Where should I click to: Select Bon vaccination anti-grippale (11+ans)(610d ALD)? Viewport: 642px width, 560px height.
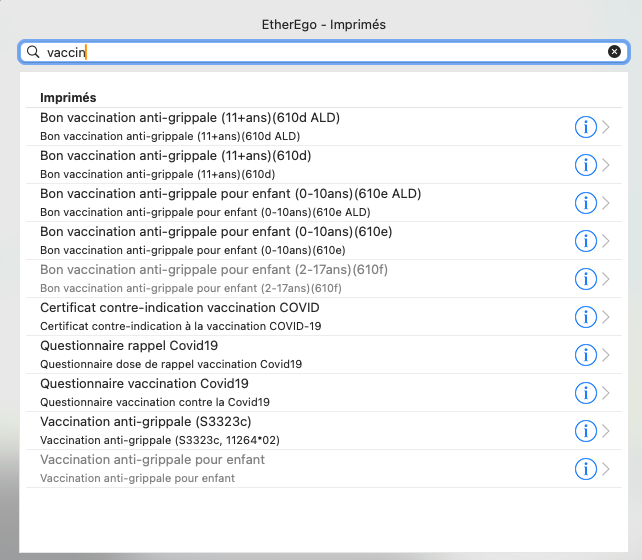tap(323, 127)
